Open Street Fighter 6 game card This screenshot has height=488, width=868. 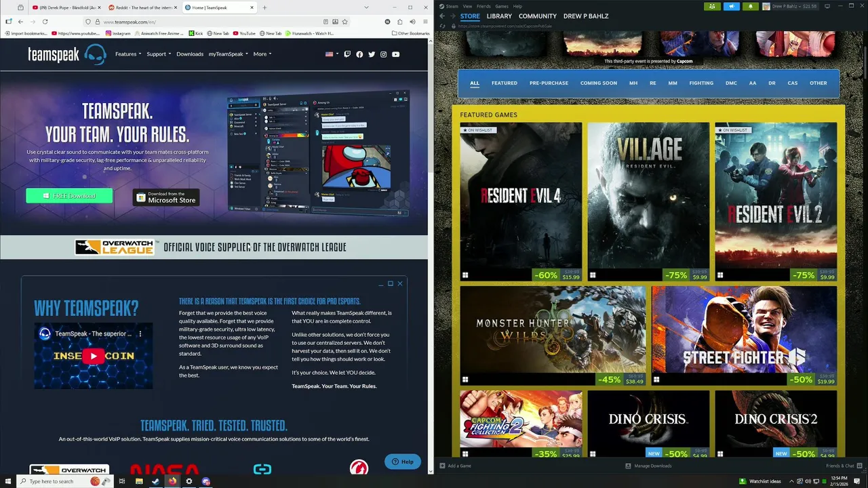tap(744, 335)
